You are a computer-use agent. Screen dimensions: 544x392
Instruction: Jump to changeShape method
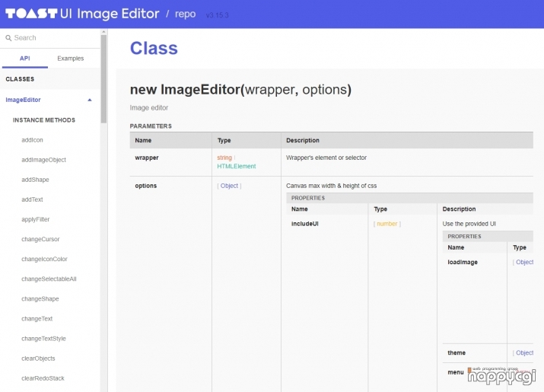tap(40, 298)
